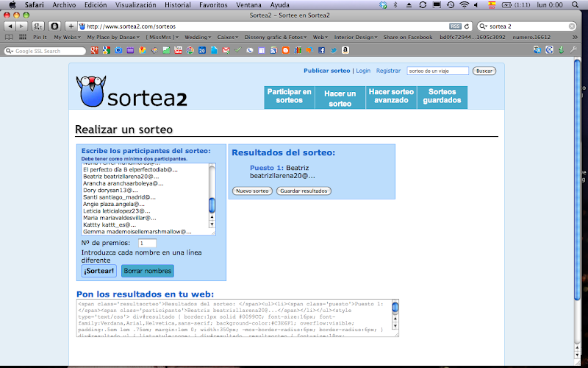The height and width of the screenshot is (368, 588).
Task: Open the Bluetooth status menu
Action: [395, 5]
